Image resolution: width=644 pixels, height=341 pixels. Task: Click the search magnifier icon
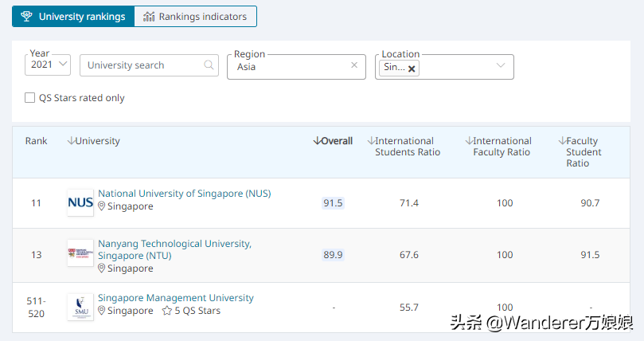click(x=209, y=65)
